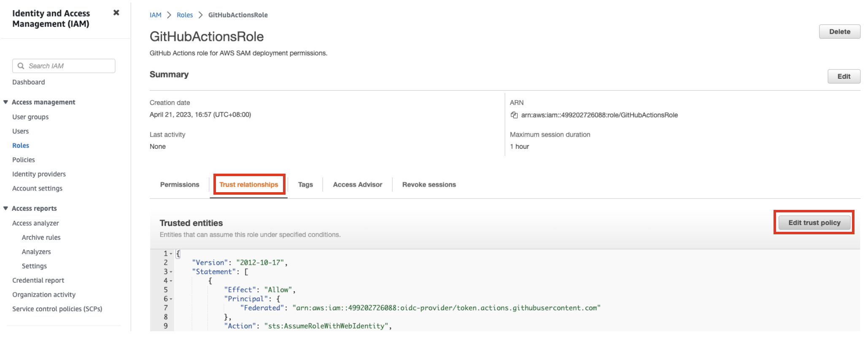This screenshot has width=868, height=338.
Task: Open the Tags tab
Action: click(x=305, y=185)
